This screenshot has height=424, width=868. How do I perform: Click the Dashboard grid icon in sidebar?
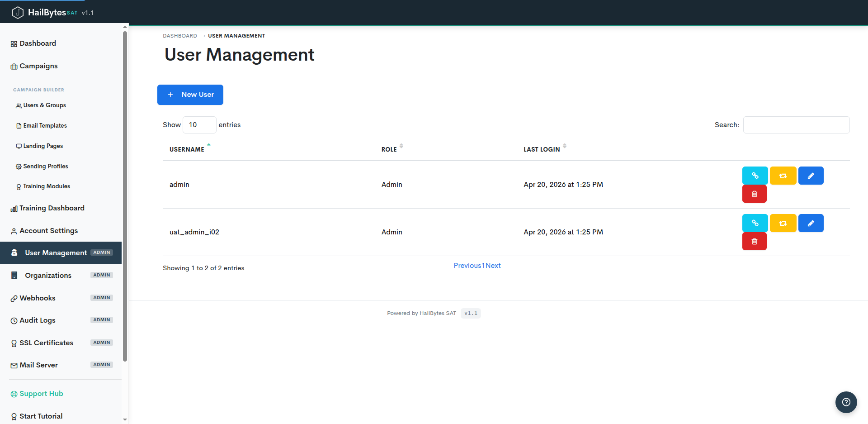click(x=14, y=44)
